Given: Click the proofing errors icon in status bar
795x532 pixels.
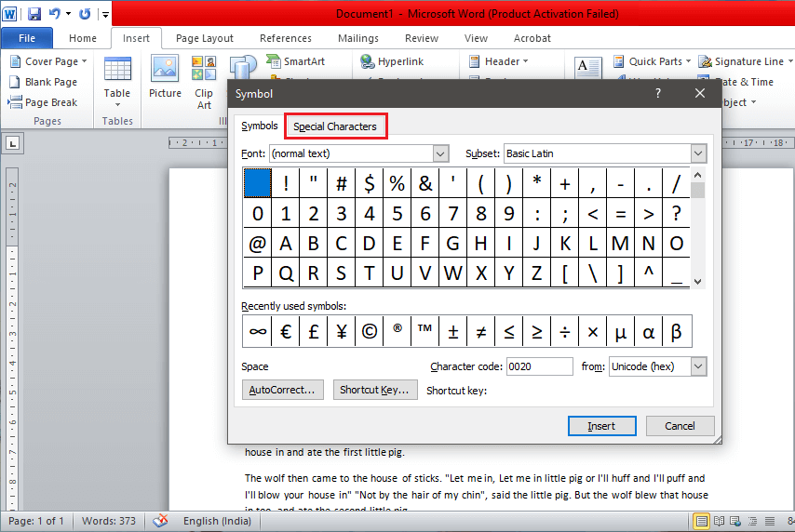Looking at the screenshot, I should (x=160, y=521).
